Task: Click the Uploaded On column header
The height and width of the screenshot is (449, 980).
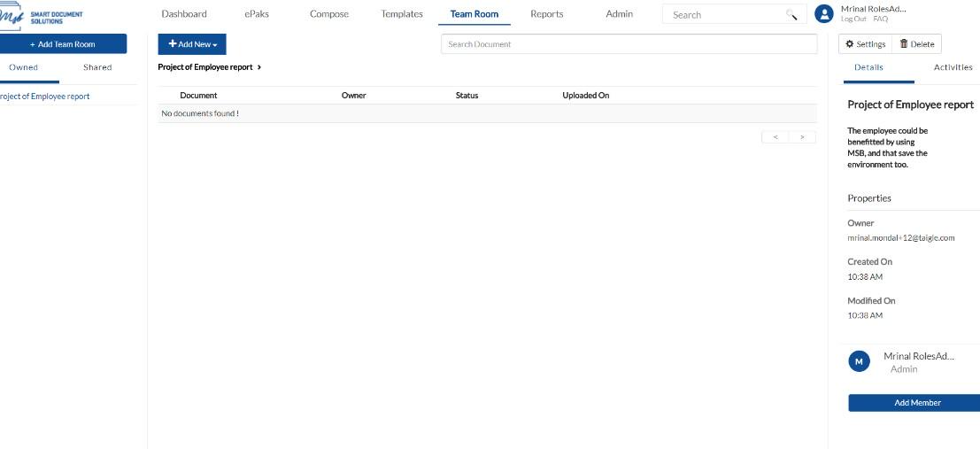Action: tap(586, 96)
